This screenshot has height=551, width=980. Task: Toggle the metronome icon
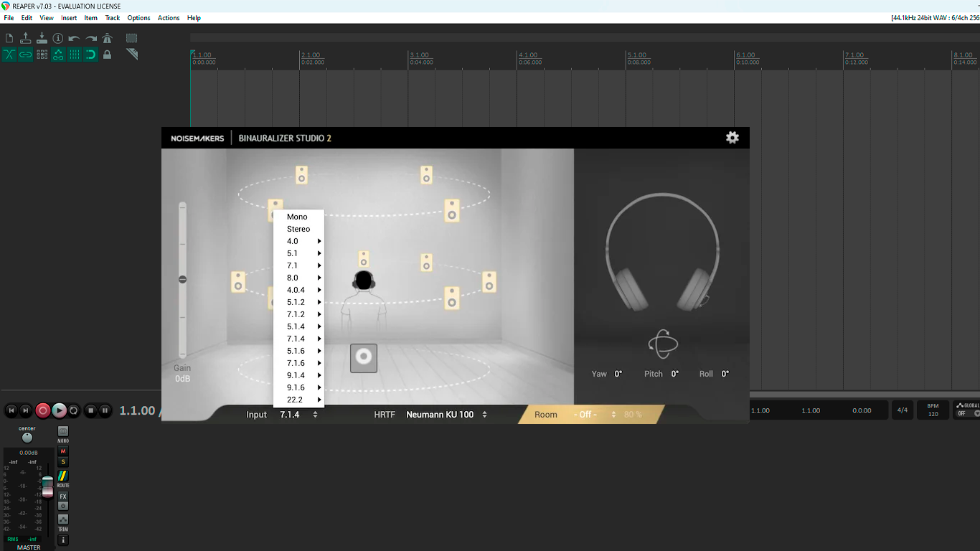[x=108, y=38]
